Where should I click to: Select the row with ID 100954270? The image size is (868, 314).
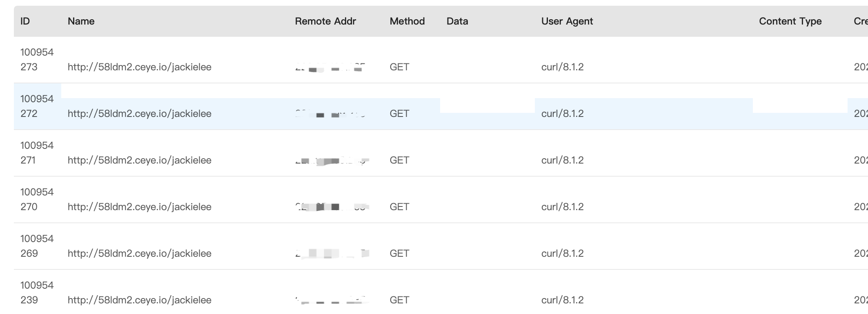(x=37, y=200)
